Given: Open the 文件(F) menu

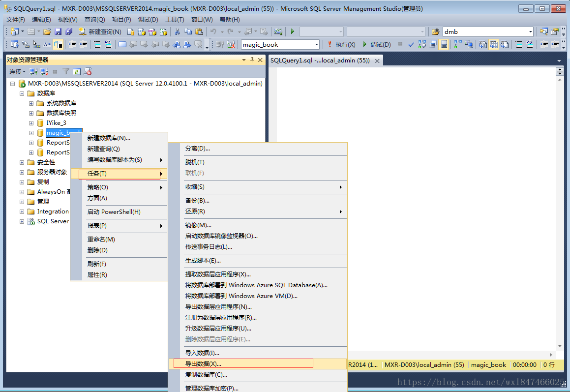Looking at the screenshot, I should [x=16, y=20].
